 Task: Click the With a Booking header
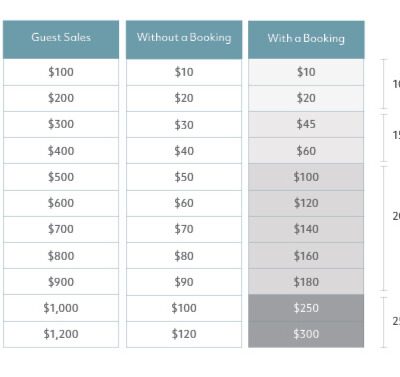coord(306,40)
